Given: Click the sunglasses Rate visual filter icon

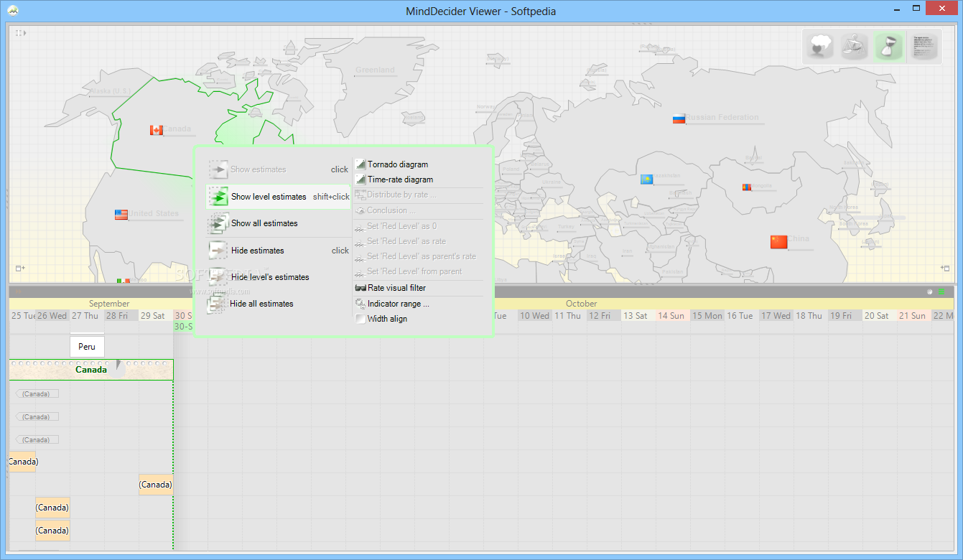Looking at the screenshot, I should (360, 288).
